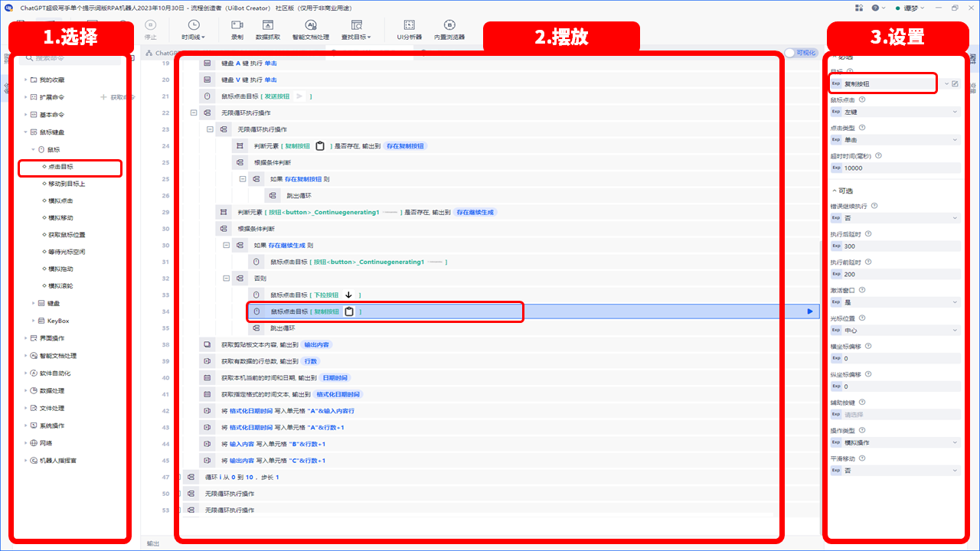Click the run arrow on line 34

(x=810, y=311)
